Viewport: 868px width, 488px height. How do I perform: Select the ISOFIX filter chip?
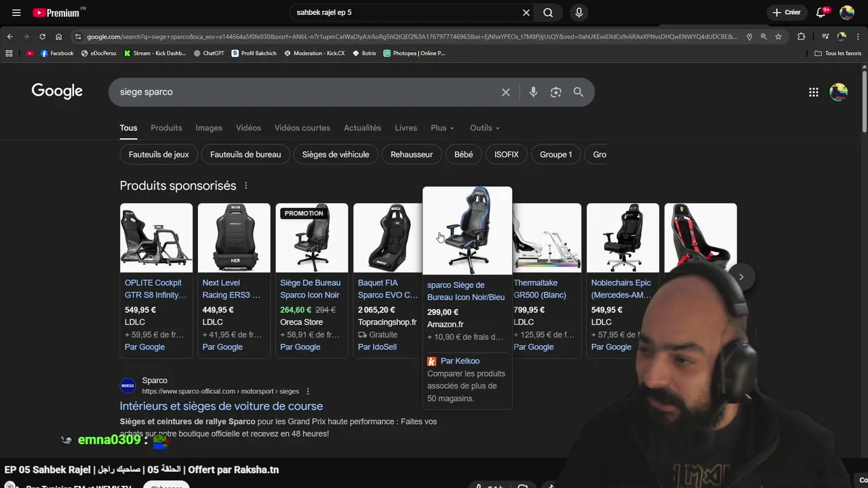(507, 155)
